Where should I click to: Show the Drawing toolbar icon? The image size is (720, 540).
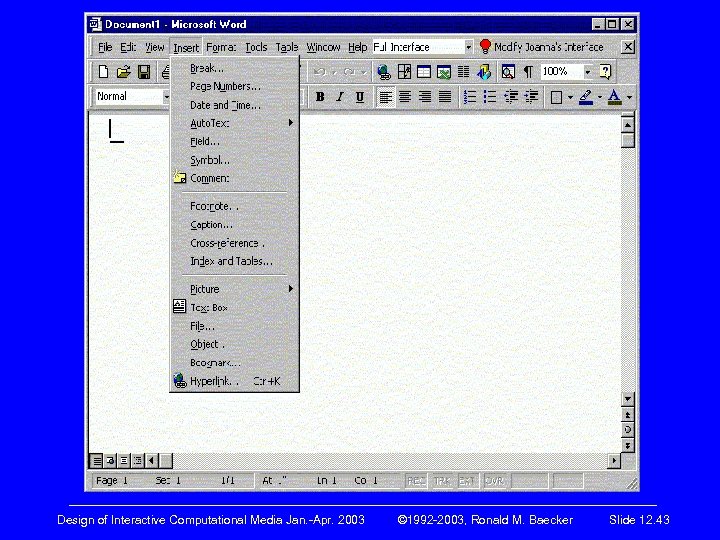pos(484,72)
